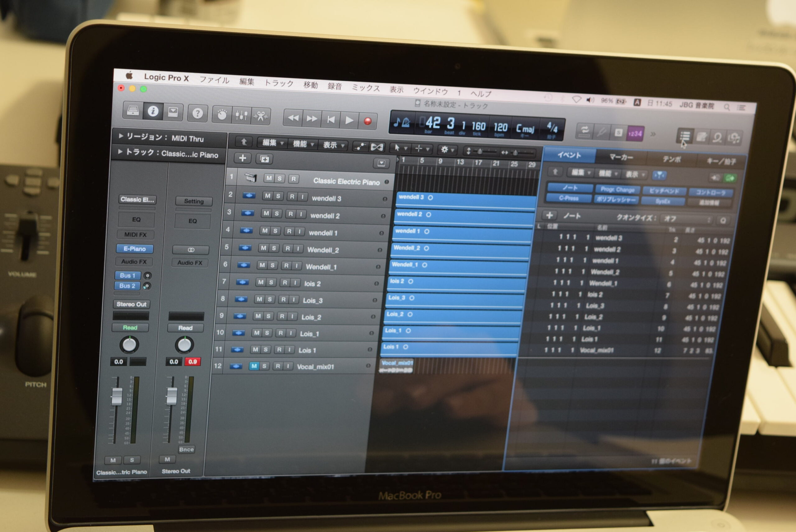Solo the Lois_3 track
The image size is (796, 532).
coord(269,299)
